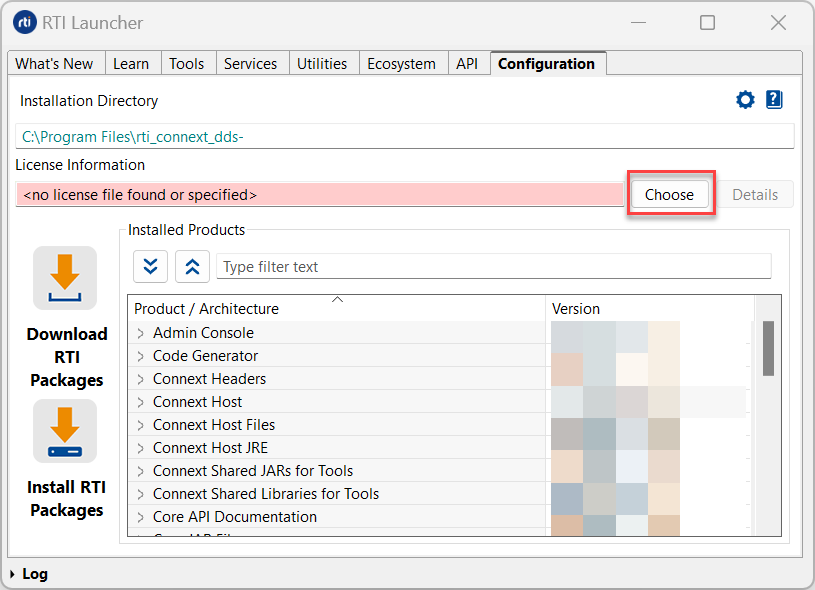Image resolution: width=815 pixels, height=590 pixels.
Task: Open settings via the gear icon
Action: 745,99
